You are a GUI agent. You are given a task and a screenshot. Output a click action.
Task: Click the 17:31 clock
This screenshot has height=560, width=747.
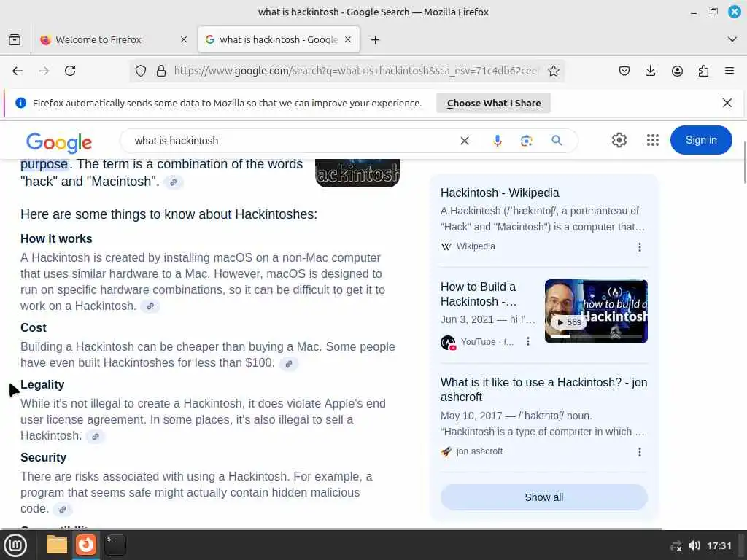click(x=719, y=545)
